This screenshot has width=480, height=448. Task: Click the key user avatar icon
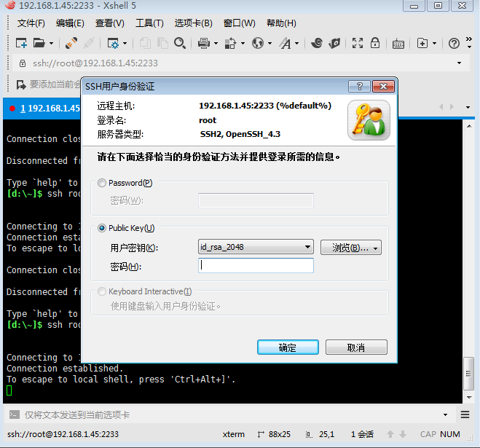click(369, 120)
